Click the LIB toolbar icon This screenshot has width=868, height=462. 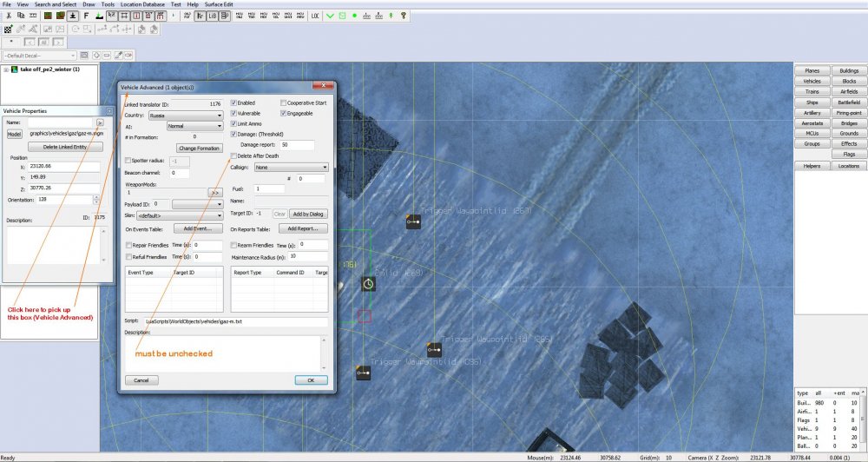tap(213, 16)
